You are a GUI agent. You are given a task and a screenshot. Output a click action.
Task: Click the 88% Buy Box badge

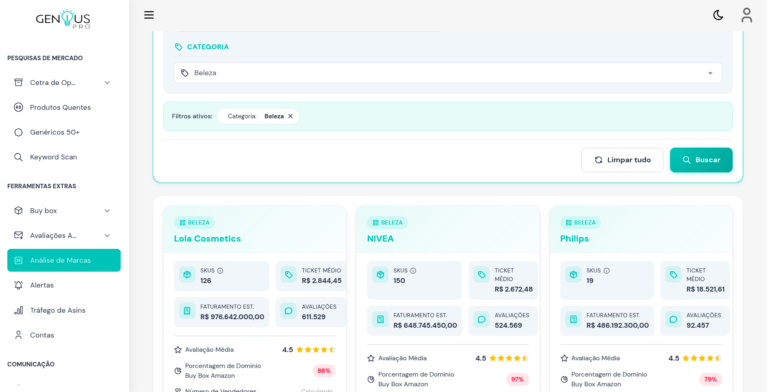click(x=324, y=371)
